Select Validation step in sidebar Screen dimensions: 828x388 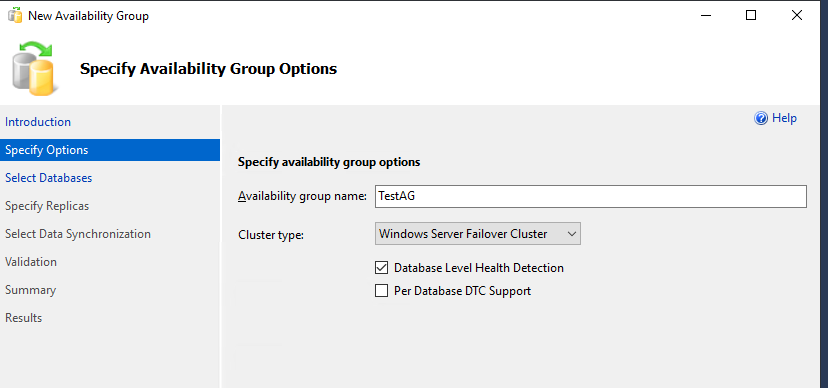point(31,262)
